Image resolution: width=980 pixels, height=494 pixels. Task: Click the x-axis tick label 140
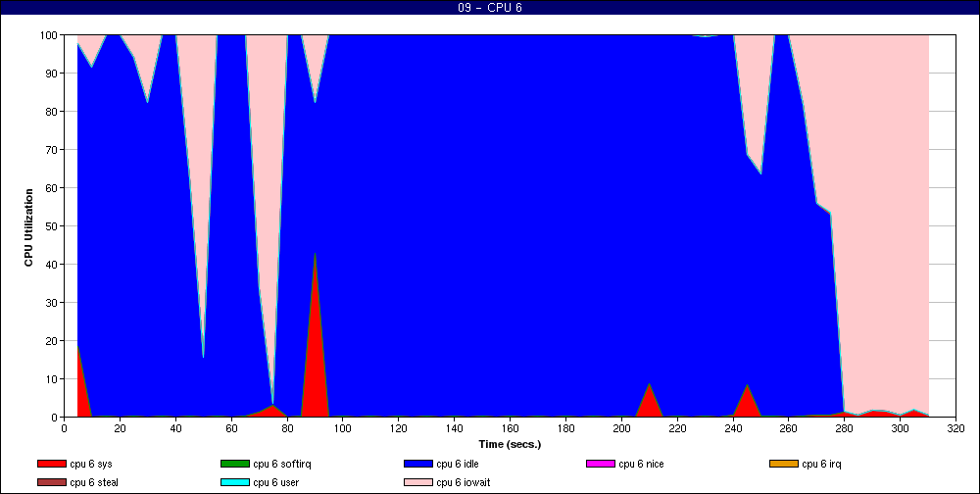[455, 427]
